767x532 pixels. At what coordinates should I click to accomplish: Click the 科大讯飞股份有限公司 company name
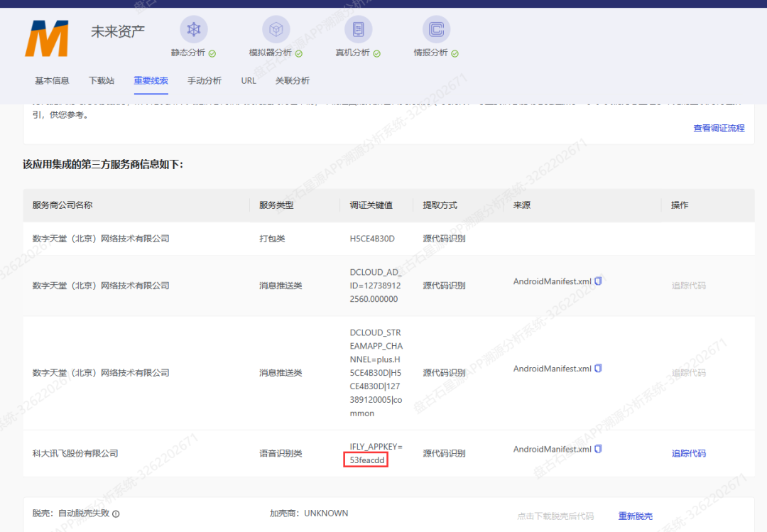click(x=75, y=453)
